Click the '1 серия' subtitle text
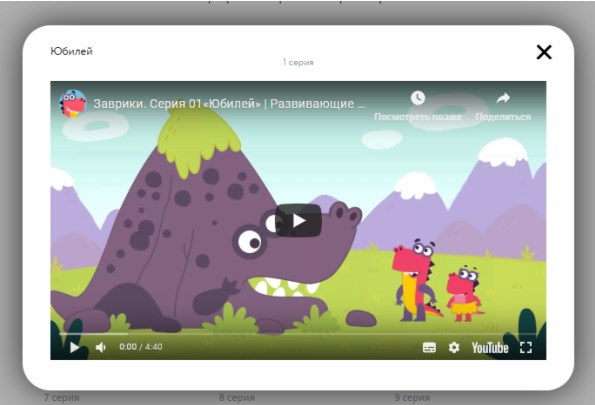Screen dimensions: 595x405 click(298, 62)
